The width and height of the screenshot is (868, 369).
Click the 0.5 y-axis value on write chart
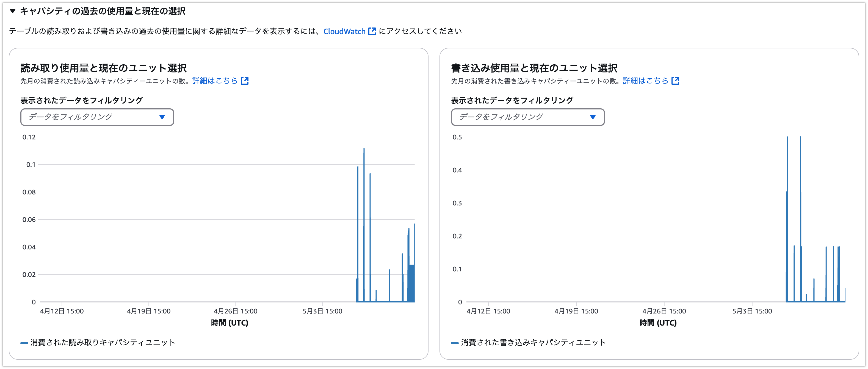coord(457,137)
